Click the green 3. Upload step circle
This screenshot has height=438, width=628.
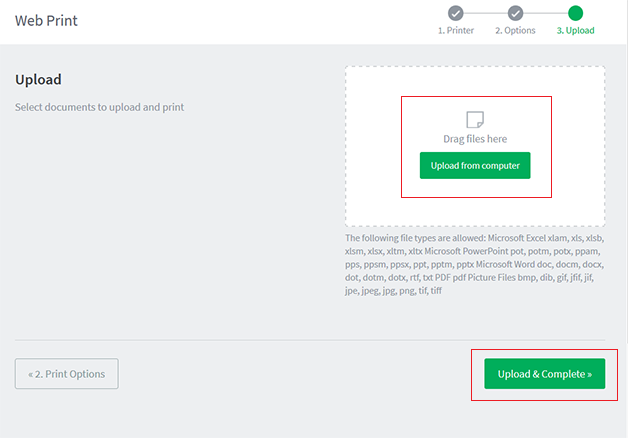(x=575, y=13)
